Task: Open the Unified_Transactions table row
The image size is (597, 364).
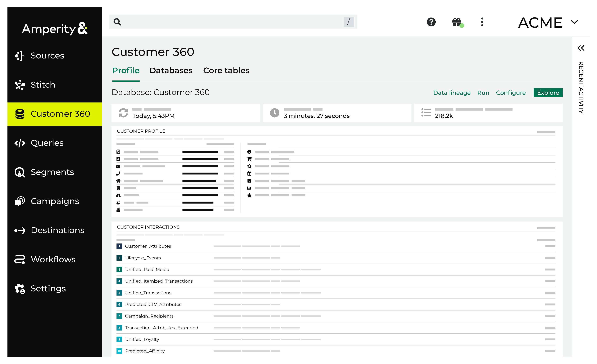Action: 336,293
